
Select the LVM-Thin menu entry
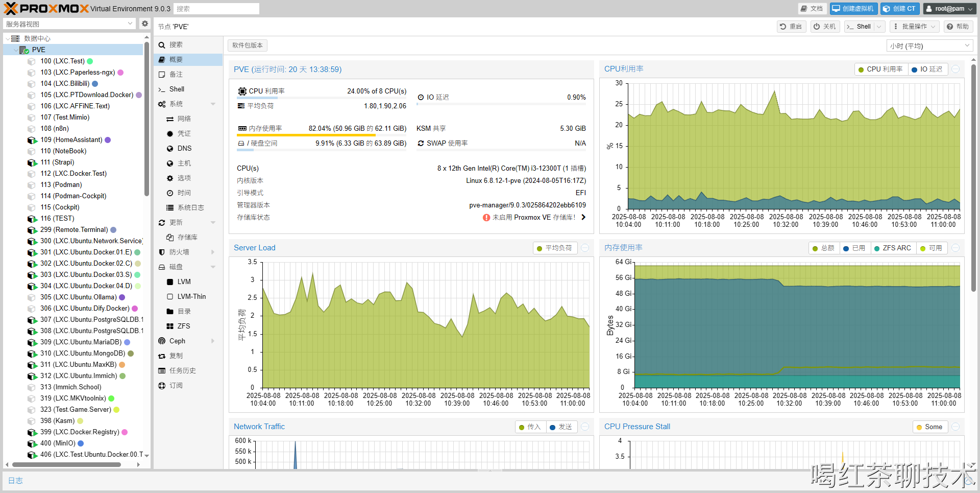(x=191, y=296)
